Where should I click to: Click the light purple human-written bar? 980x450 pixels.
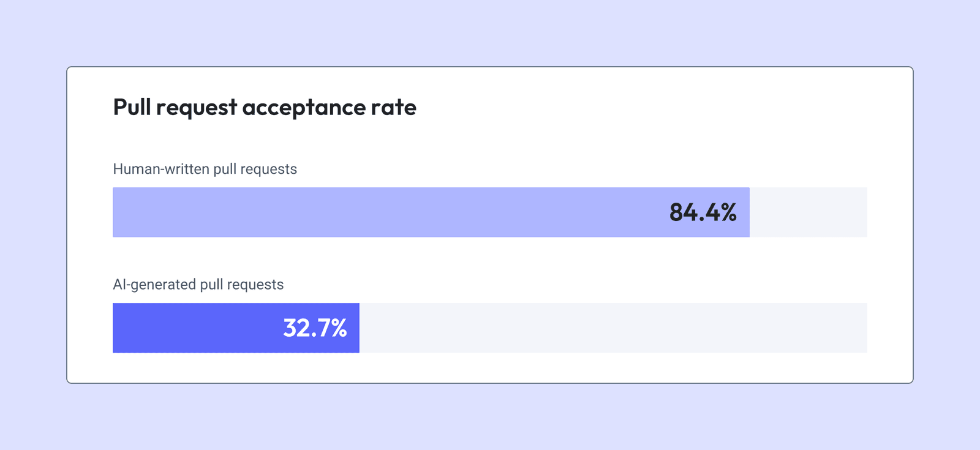[431, 212]
